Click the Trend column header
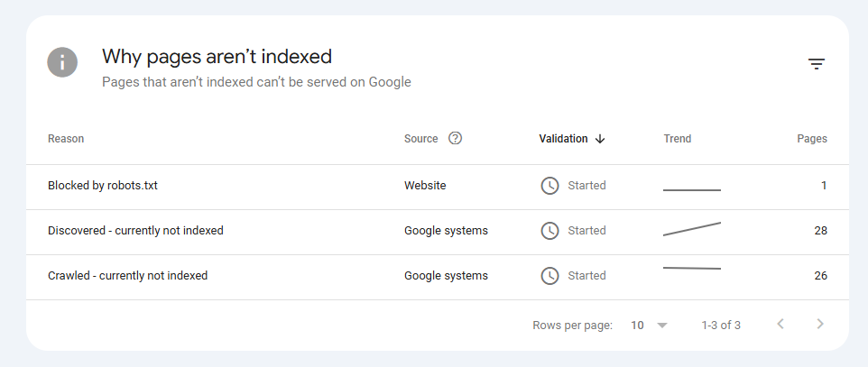The height and width of the screenshot is (367, 868). pos(678,139)
